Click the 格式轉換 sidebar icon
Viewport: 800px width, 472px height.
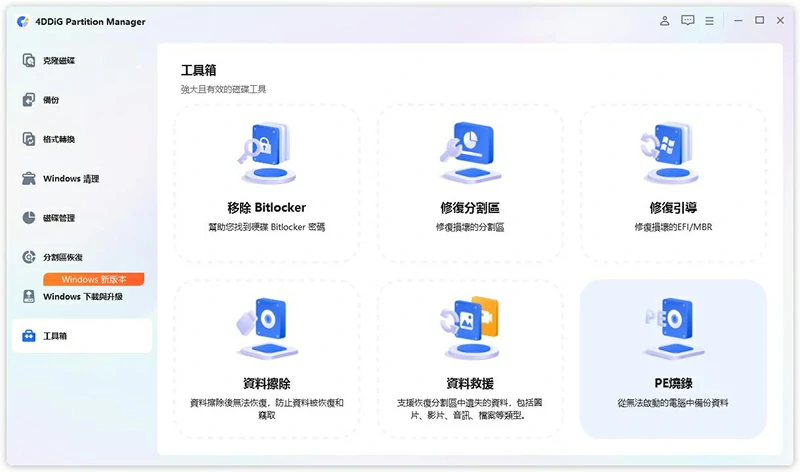coord(29,139)
